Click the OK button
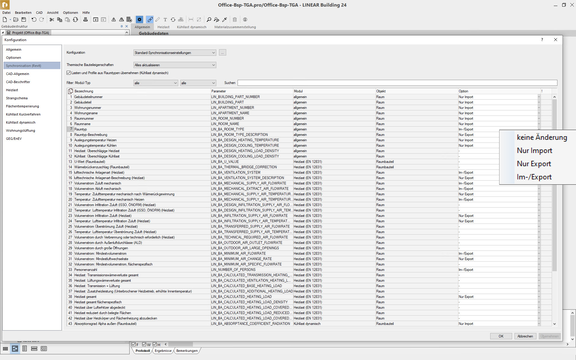576x360 pixels. click(x=501, y=336)
